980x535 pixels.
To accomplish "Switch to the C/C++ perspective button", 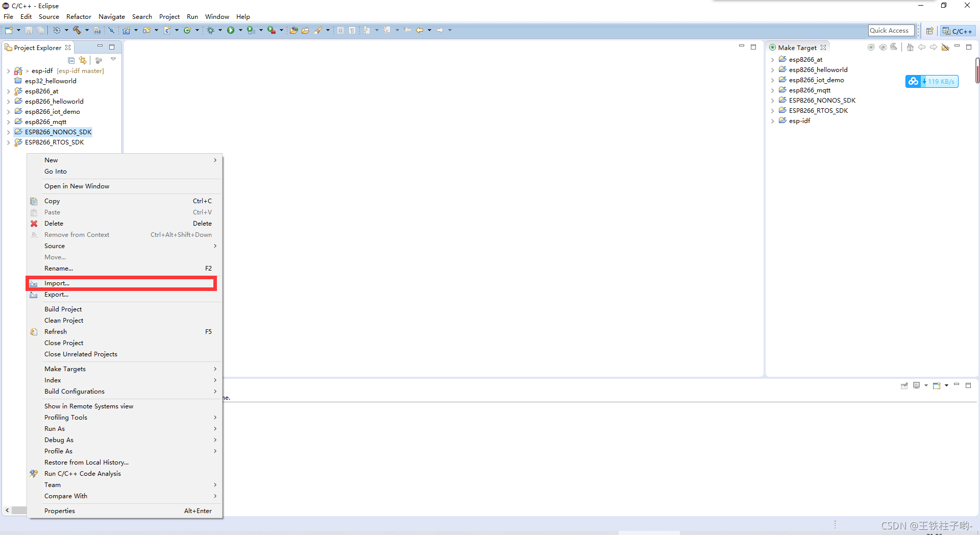I will [x=958, y=31].
